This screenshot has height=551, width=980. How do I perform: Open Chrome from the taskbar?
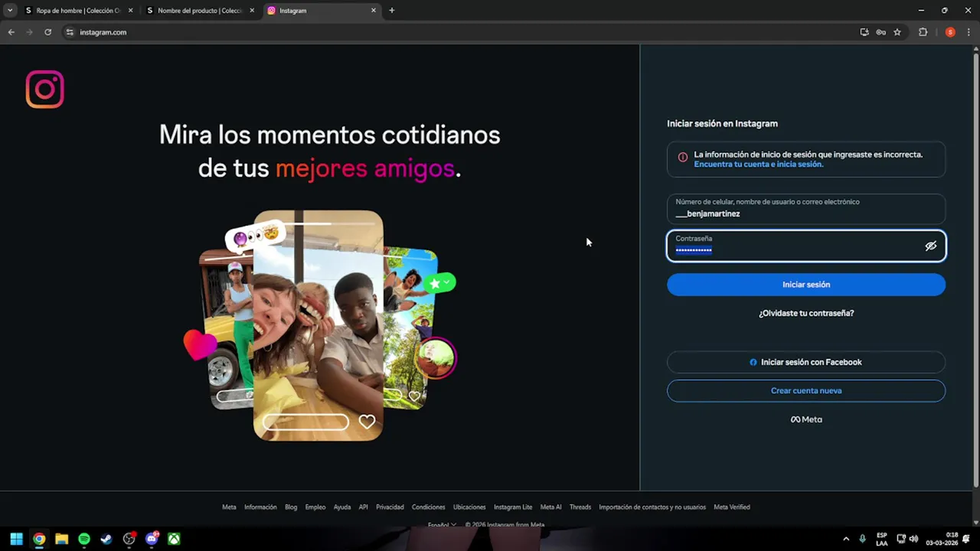pos(39,539)
